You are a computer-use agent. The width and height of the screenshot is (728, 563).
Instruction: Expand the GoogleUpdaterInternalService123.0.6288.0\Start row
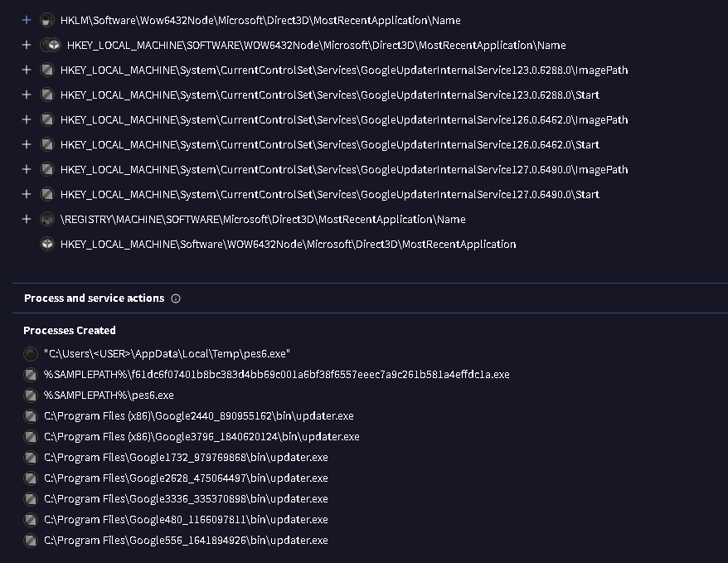tap(27, 95)
